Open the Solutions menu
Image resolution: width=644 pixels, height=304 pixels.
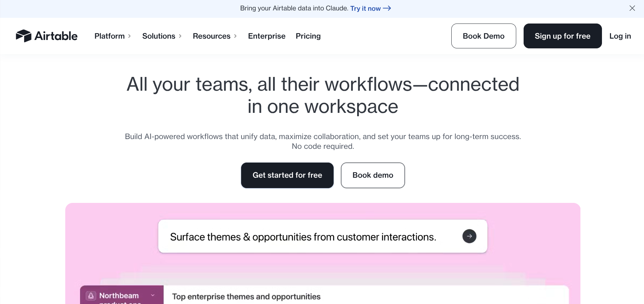pos(162,36)
